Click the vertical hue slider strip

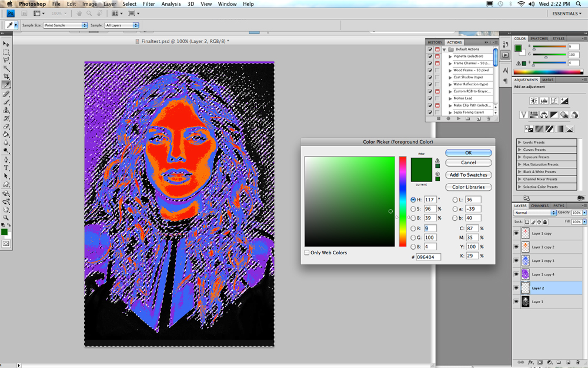(402, 201)
